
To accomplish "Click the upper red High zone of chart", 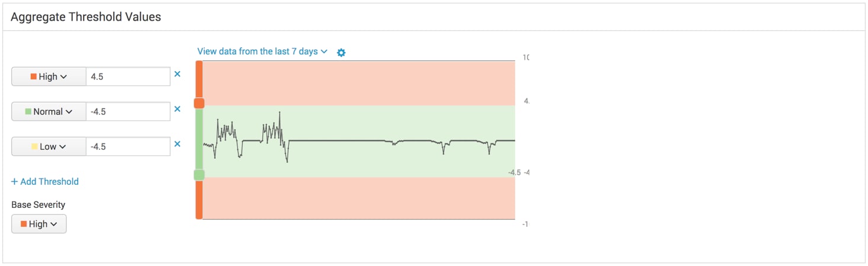I will click(x=359, y=83).
